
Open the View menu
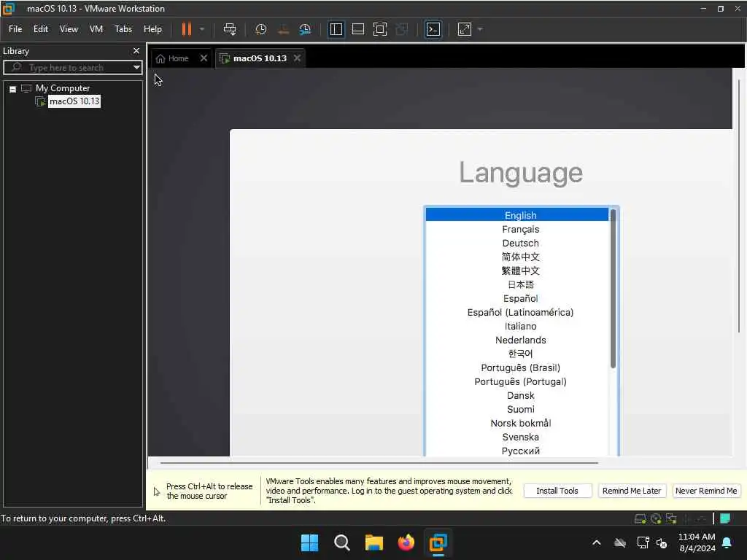pos(69,29)
